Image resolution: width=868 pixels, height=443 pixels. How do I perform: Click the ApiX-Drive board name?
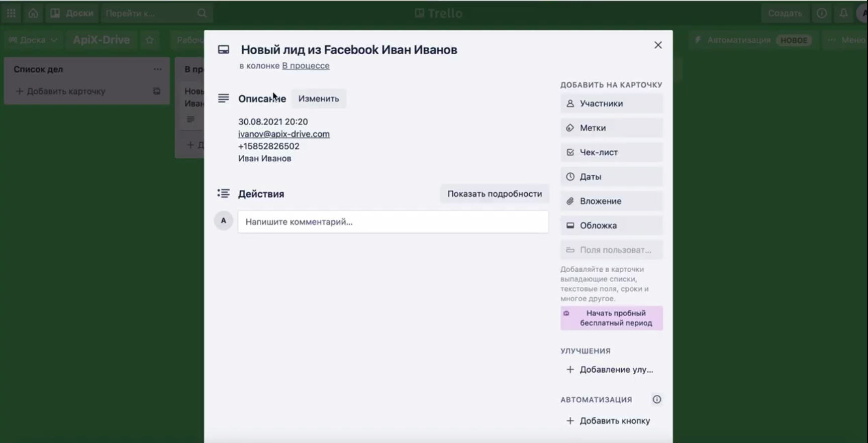[102, 40]
